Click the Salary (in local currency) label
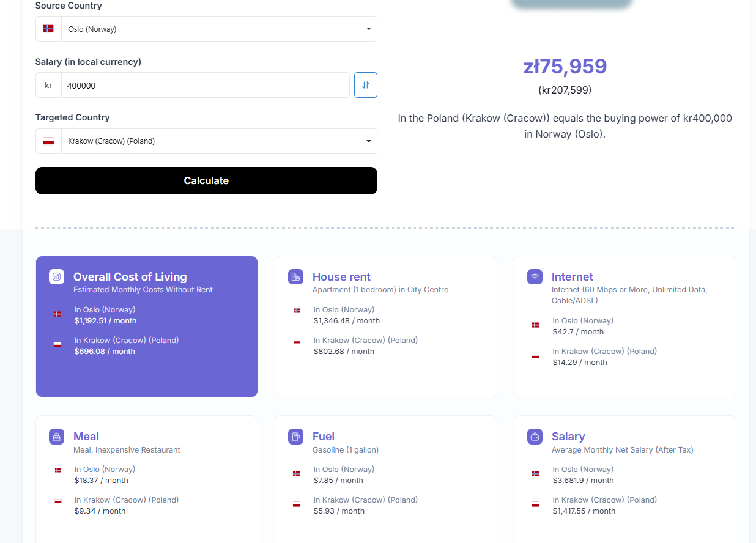Image resolution: width=756 pixels, height=543 pixels. tap(88, 62)
